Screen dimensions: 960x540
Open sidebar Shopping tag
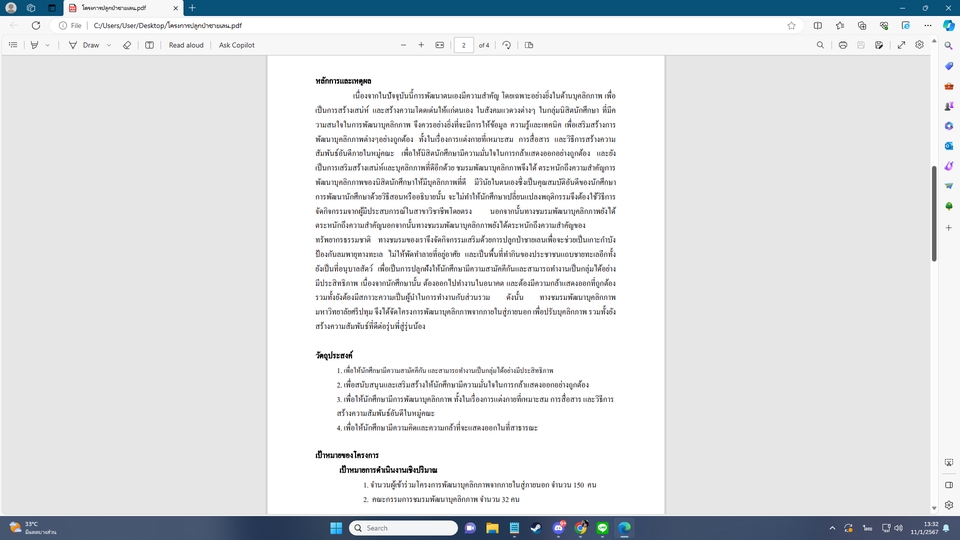948,66
